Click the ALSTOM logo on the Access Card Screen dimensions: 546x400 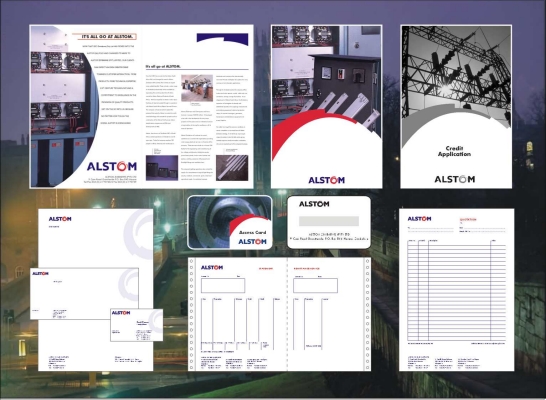(x=252, y=242)
